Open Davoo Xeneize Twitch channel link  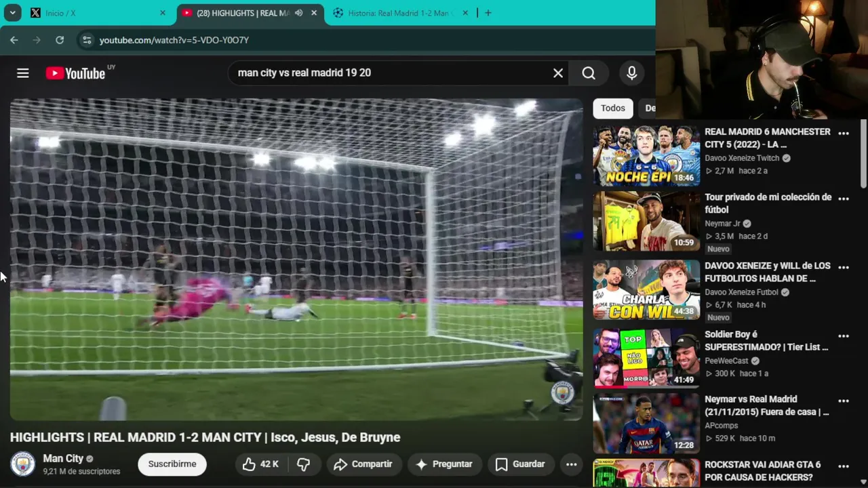point(742,159)
